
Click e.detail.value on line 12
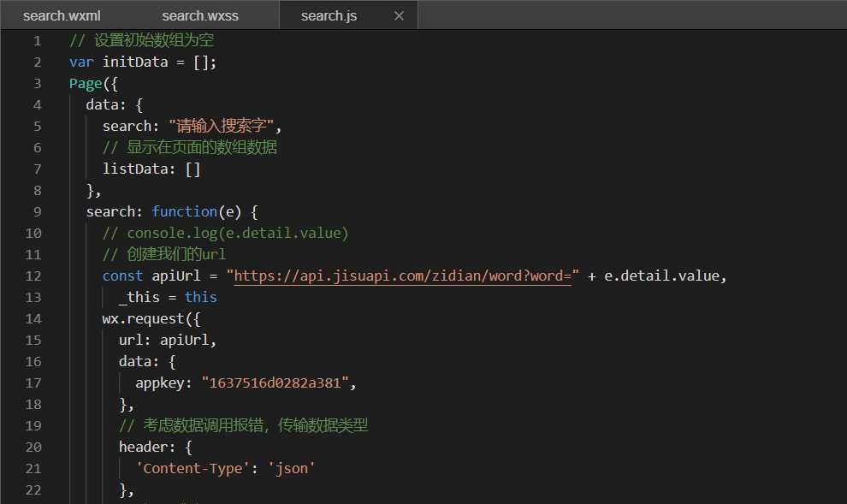coord(661,276)
